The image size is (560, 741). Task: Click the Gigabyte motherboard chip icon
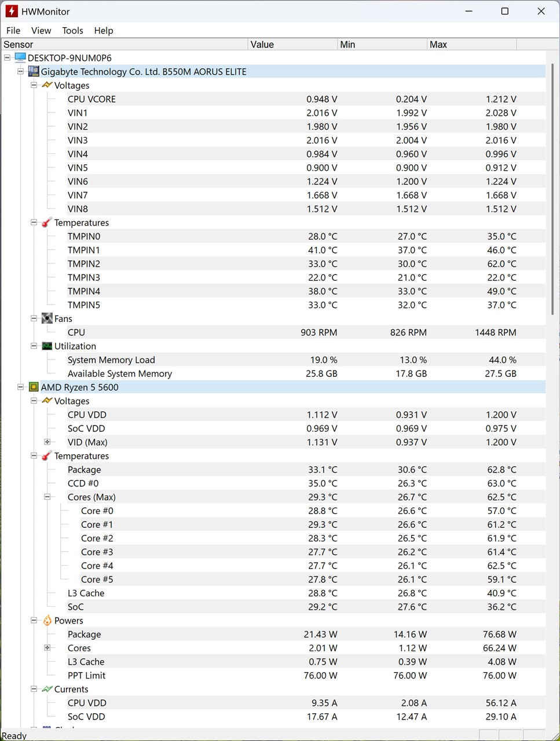coord(34,72)
